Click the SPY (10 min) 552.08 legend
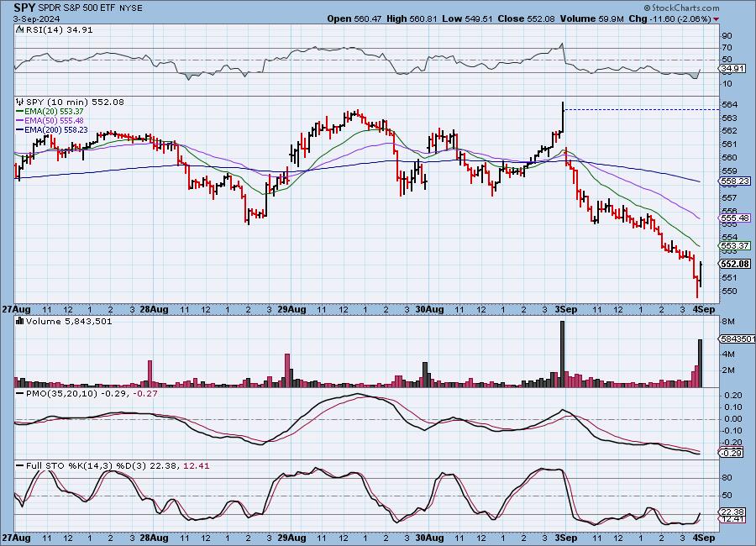Image resolution: width=756 pixels, height=546 pixels. point(75,102)
